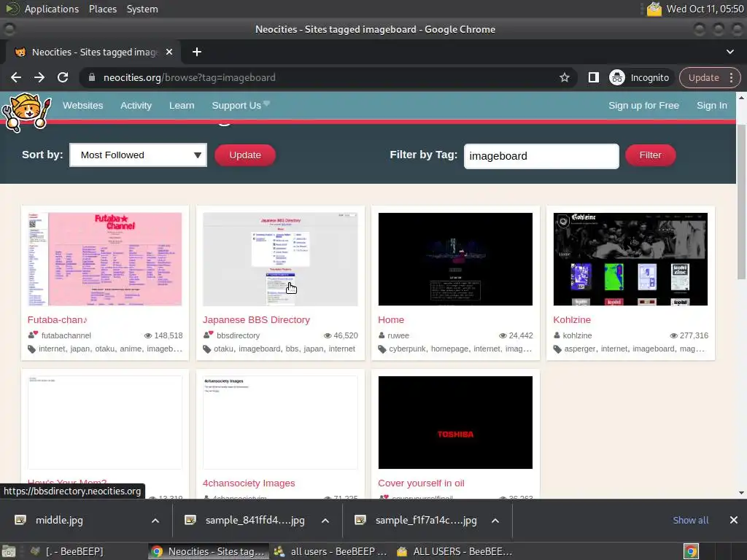Click the red Update sort button
The width and height of the screenshot is (747, 560).
[245, 155]
